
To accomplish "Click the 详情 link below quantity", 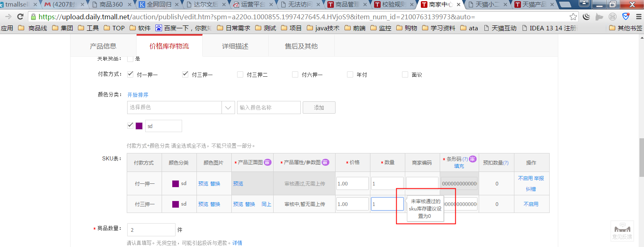I will coord(238,243).
